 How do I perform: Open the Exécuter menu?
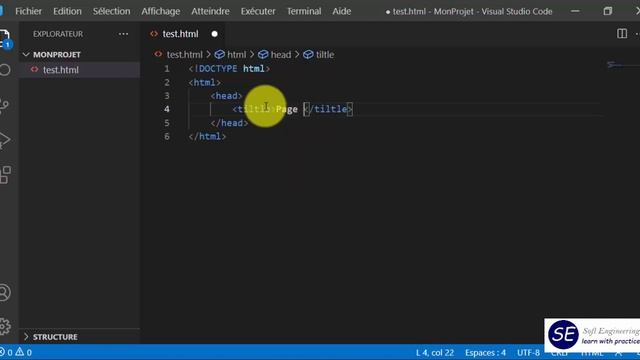[258, 11]
